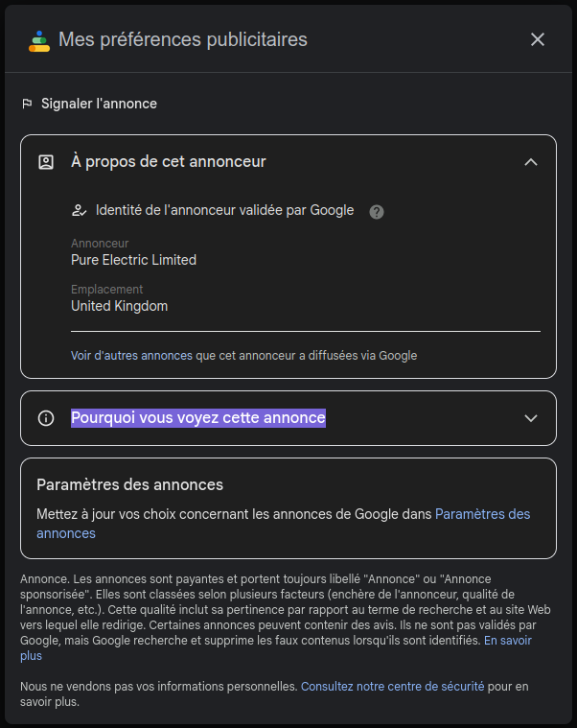Open the Voir d'autres annonces link
This screenshot has height=728, width=577.
click(131, 356)
